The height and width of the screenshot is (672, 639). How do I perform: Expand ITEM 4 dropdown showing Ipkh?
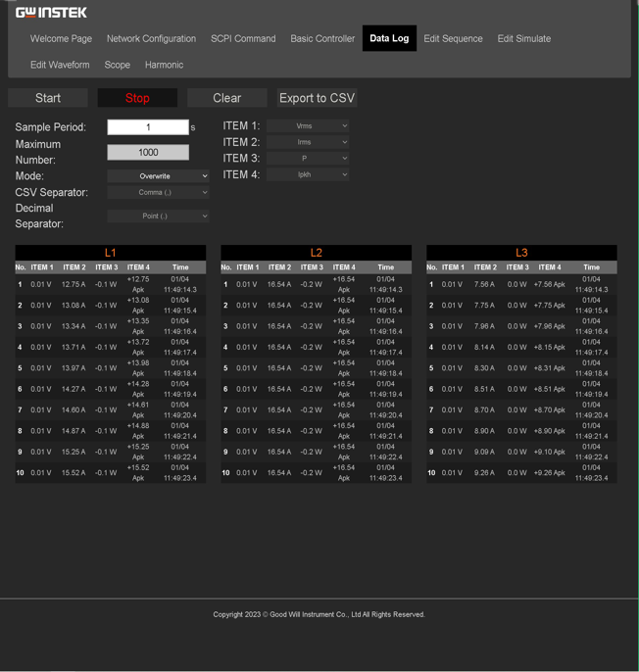point(308,175)
